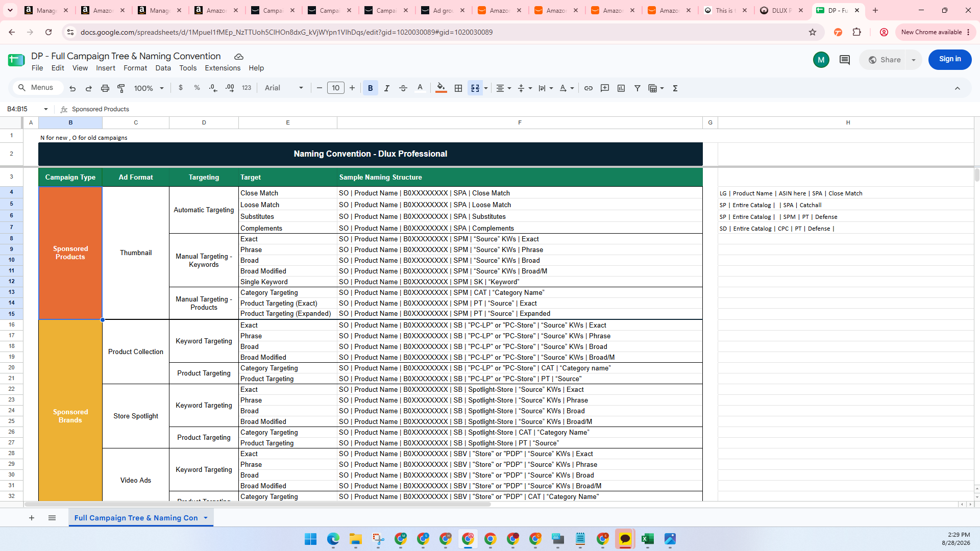
Task: Activate the Paint format tool
Action: pos(121,88)
